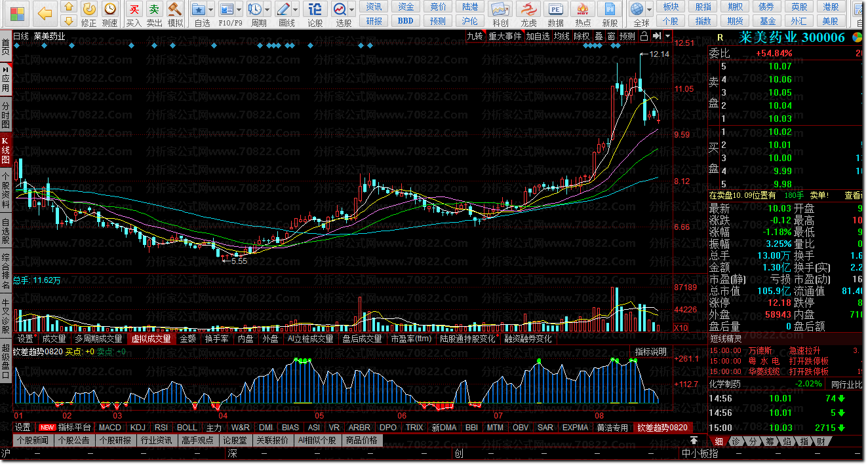
Task: Switch to the KDJ indicator tab
Action: point(138,428)
